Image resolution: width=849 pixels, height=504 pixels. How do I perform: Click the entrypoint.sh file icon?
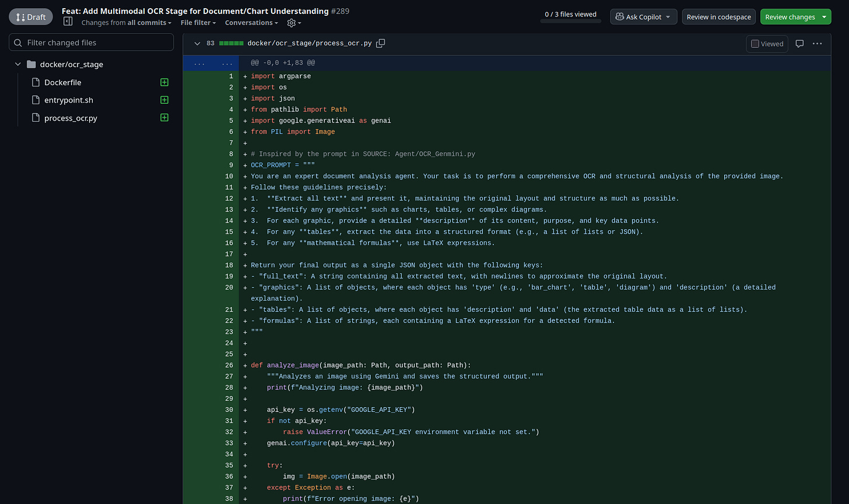point(36,100)
